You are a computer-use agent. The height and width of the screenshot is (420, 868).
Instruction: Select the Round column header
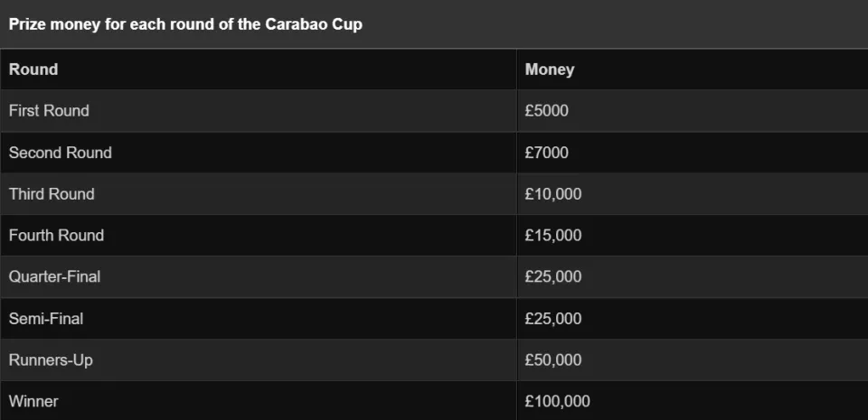click(33, 69)
